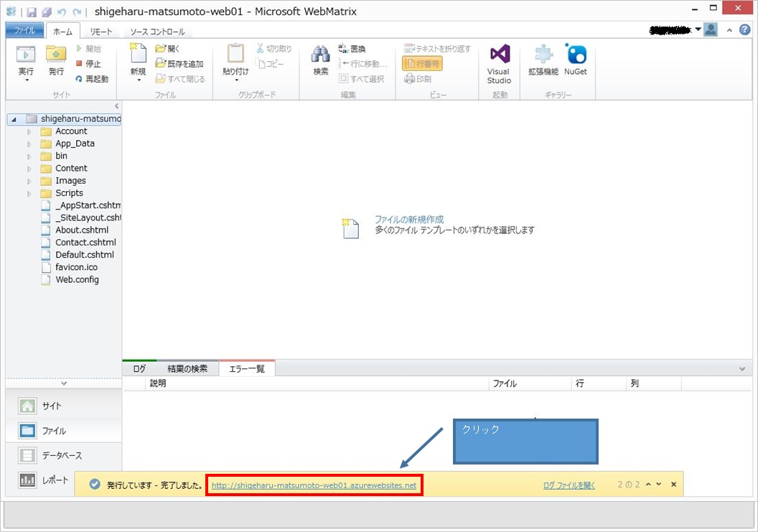758x532 pixels.
Task: Expand the Images folder
Action: (x=29, y=182)
